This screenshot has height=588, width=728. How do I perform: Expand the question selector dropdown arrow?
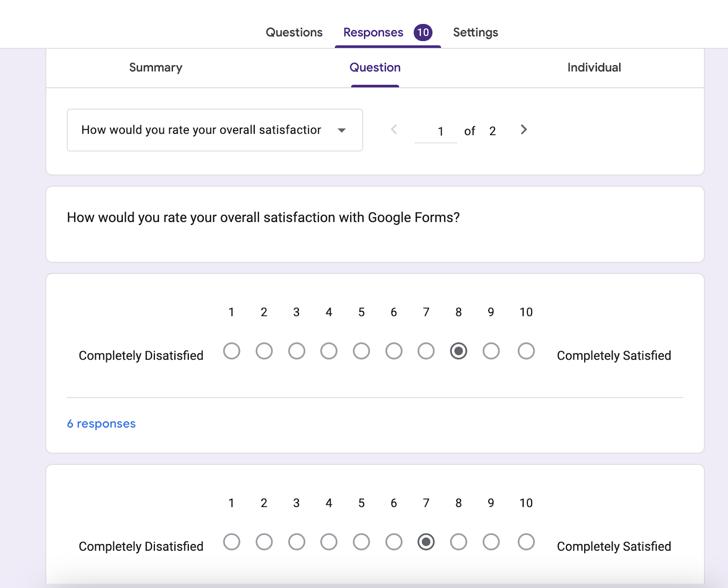pyautogui.click(x=342, y=131)
